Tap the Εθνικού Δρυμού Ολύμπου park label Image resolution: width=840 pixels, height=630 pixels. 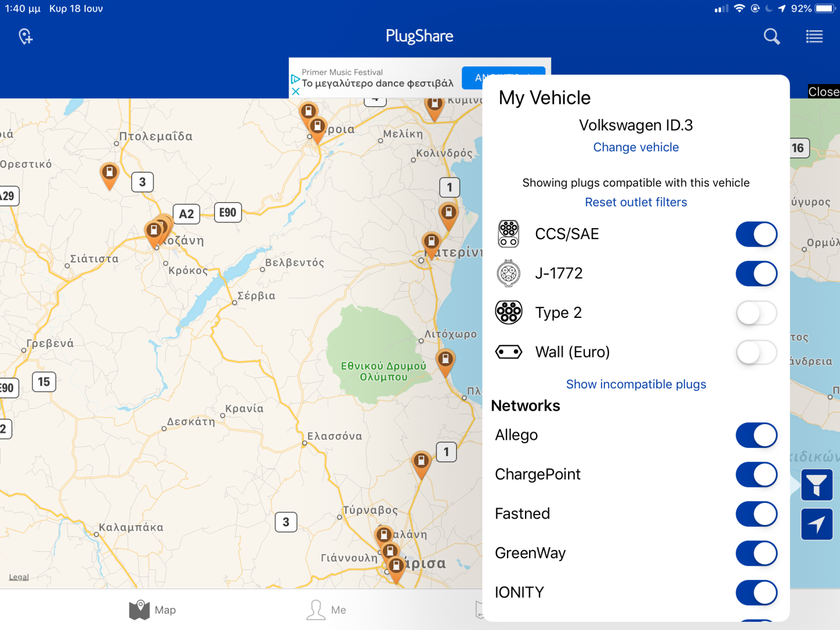(x=383, y=372)
